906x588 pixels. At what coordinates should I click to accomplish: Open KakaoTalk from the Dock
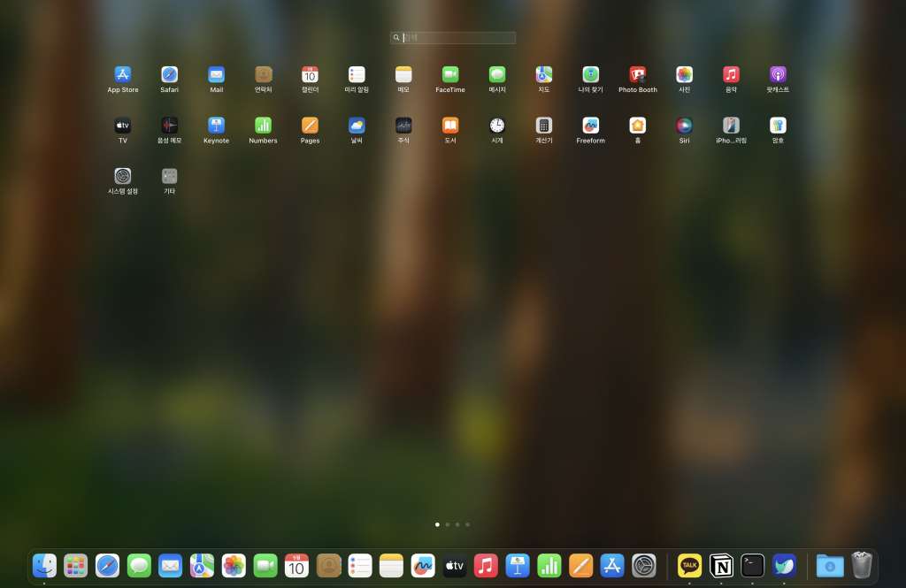tap(689, 566)
